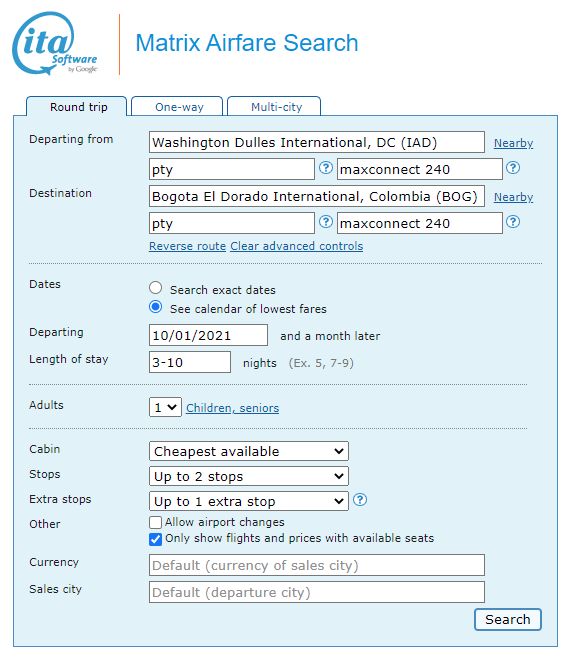This screenshot has width=572, height=665.
Task: Open the Stops dropdown showing Up to 2 stops
Action: click(249, 476)
